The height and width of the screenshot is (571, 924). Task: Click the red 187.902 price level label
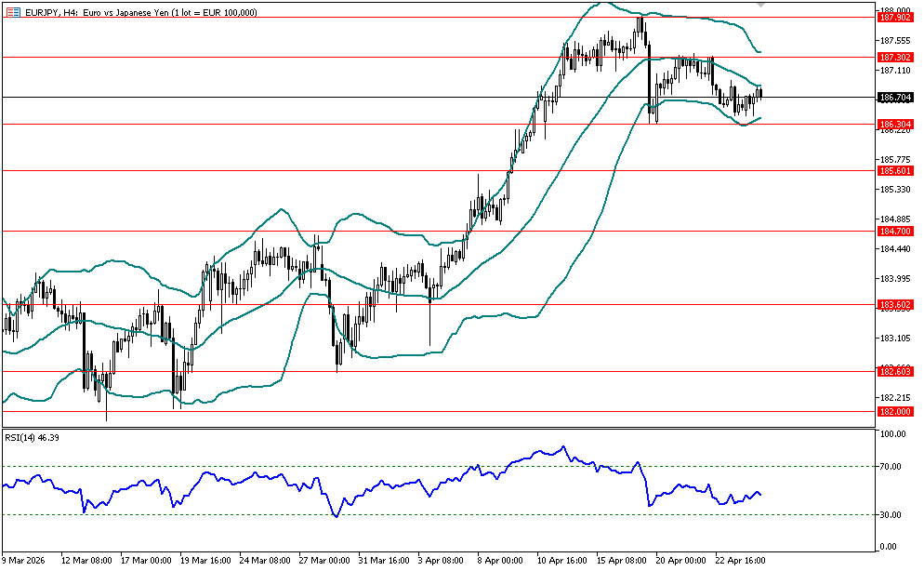point(893,17)
